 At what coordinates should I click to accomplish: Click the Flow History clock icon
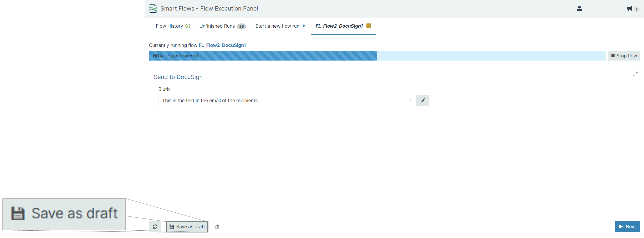pyautogui.click(x=188, y=26)
